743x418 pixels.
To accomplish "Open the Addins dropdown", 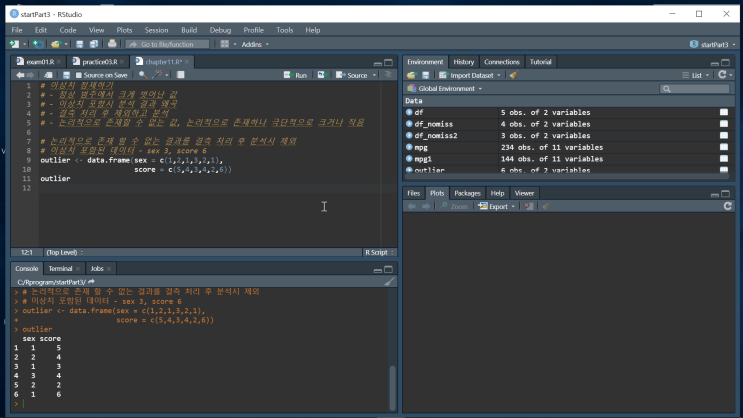I will [x=255, y=44].
